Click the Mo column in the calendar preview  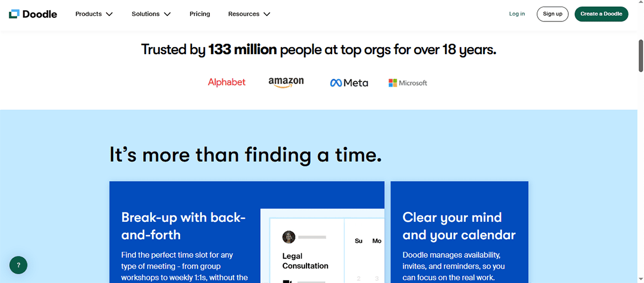(377, 241)
